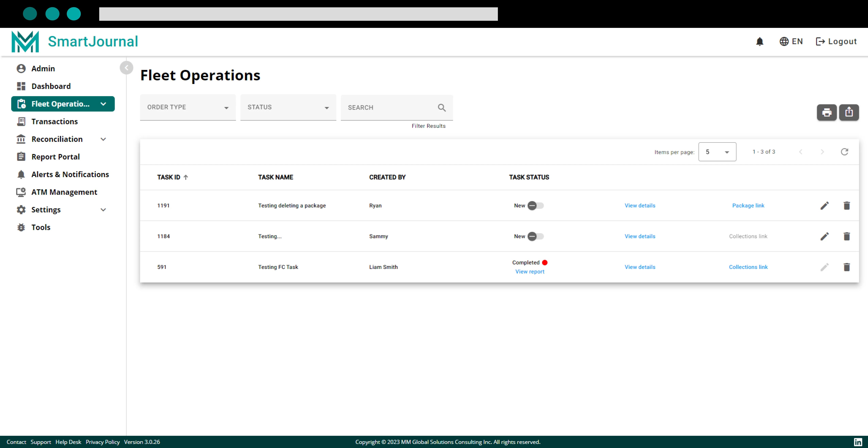Open the STATUS filter dropdown
The image size is (868, 448).
pos(288,108)
